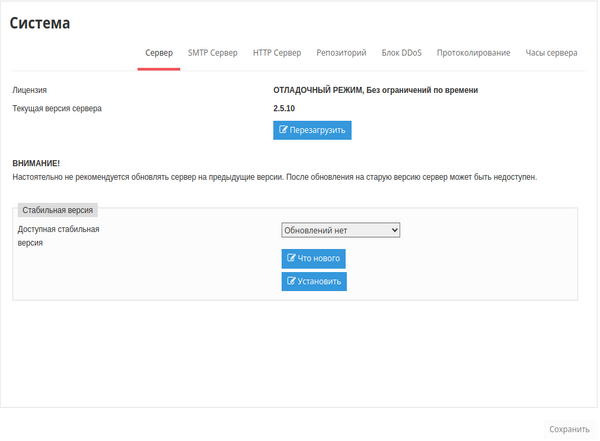Click the Что нового button

(313, 258)
